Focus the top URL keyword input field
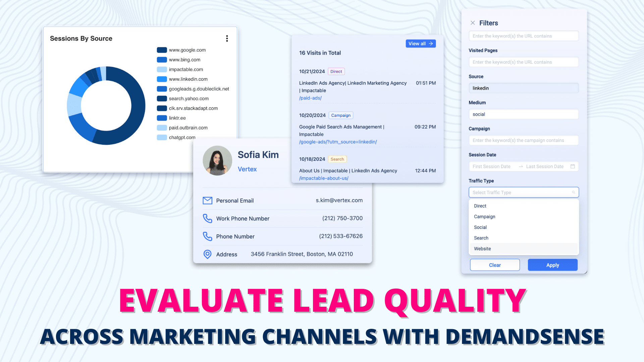644x362 pixels. [x=524, y=36]
